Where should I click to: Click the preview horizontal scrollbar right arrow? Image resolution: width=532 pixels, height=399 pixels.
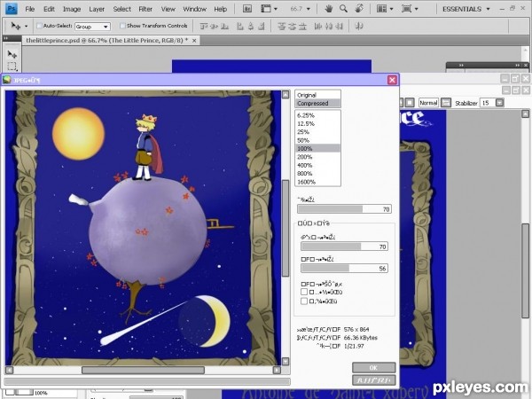point(277,370)
